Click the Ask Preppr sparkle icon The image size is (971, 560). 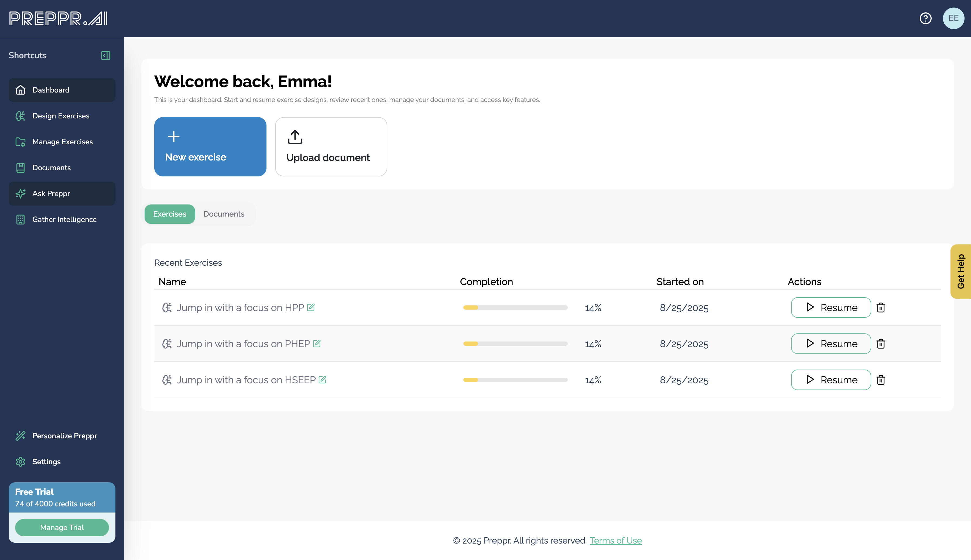click(x=20, y=193)
